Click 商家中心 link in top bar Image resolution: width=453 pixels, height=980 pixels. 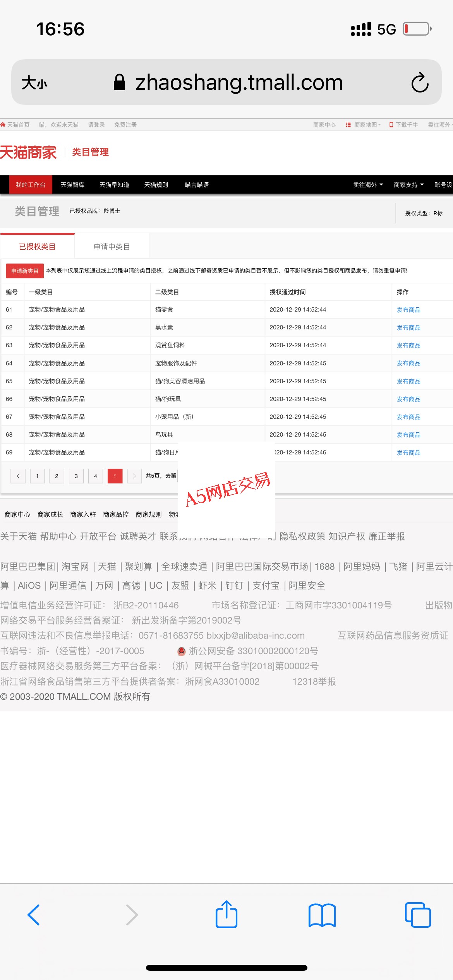(x=324, y=125)
